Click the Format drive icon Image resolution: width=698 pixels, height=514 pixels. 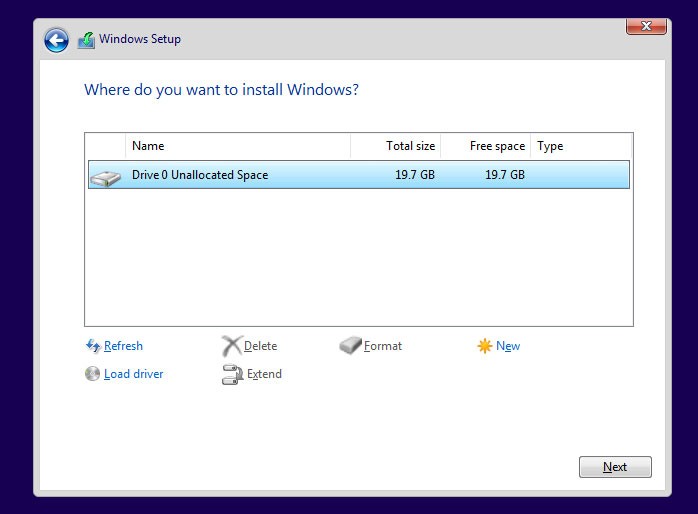click(x=350, y=345)
